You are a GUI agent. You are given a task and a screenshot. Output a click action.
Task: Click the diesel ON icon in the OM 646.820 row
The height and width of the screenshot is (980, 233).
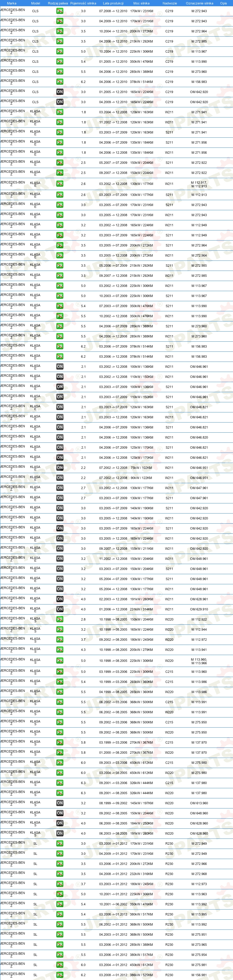[60, 437]
